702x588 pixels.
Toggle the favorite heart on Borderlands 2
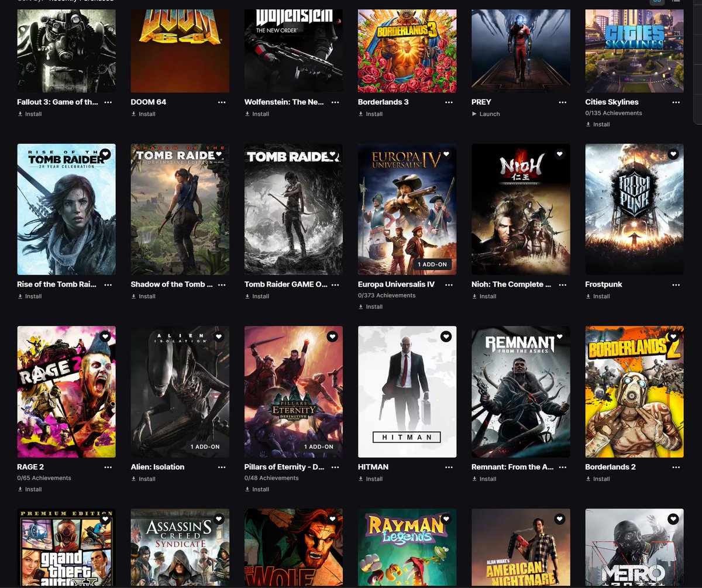click(673, 336)
